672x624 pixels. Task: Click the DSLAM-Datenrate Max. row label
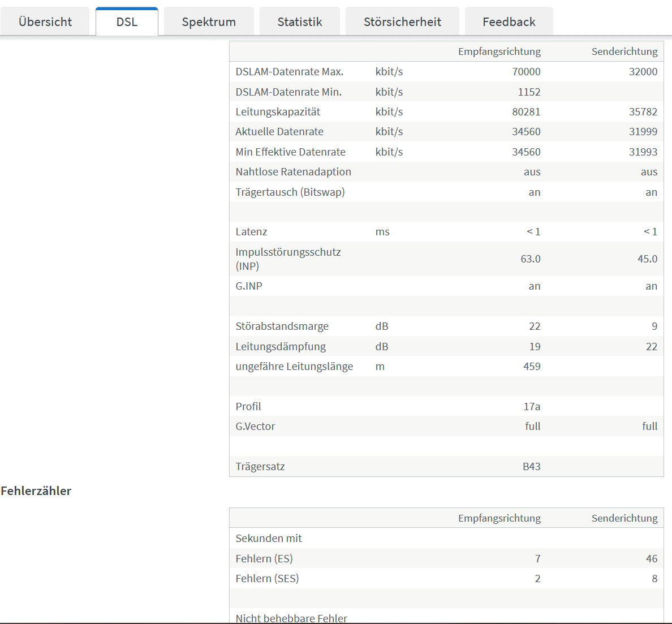point(289,72)
